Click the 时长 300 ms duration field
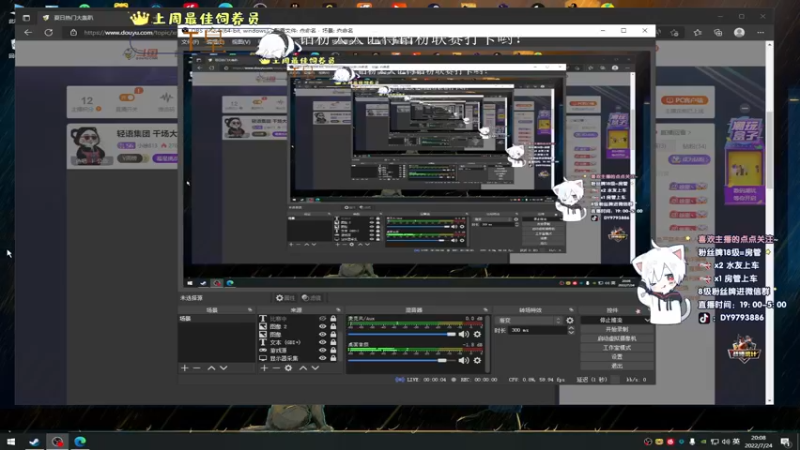Viewport: 800px width, 450px height. (x=538, y=330)
